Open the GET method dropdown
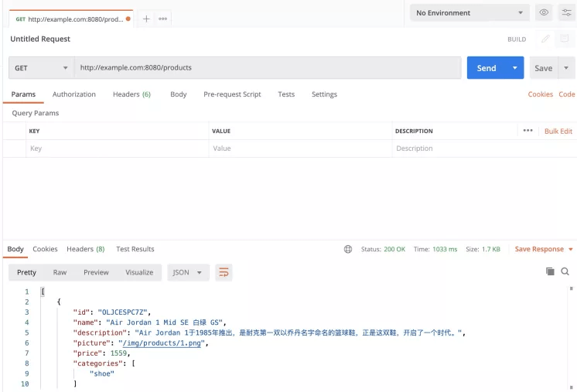This screenshot has width=577, height=392. pyautogui.click(x=41, y=68)
